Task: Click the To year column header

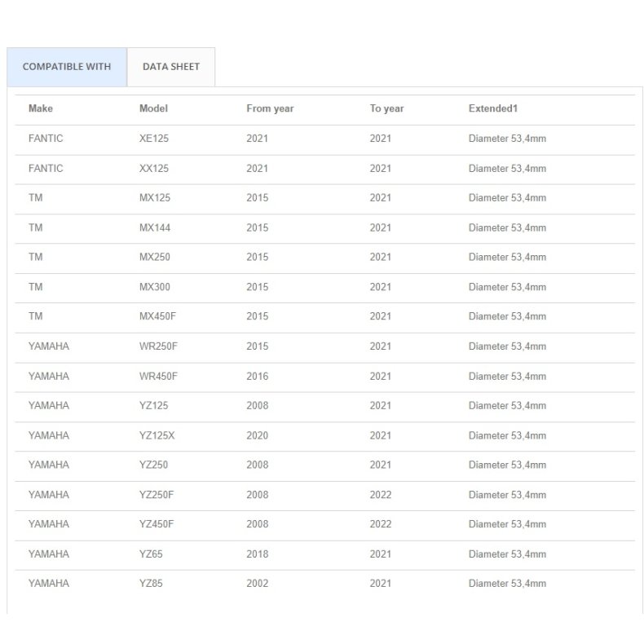Action: pyautogui.click(x=386, y=108)
